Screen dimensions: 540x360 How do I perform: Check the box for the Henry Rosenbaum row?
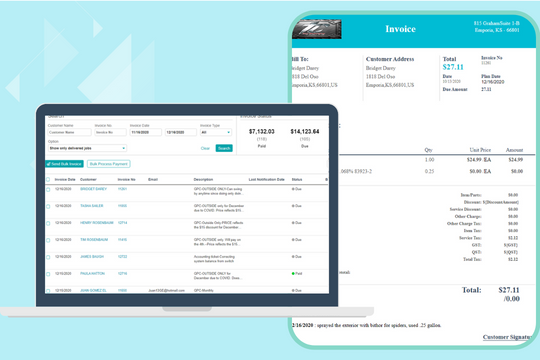coord(48,223)
